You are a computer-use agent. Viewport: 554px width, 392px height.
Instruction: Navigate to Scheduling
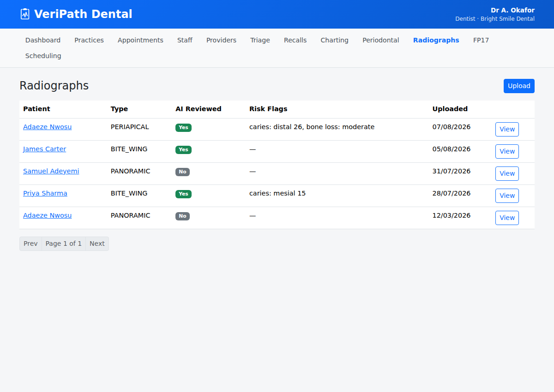pos(43,56)
